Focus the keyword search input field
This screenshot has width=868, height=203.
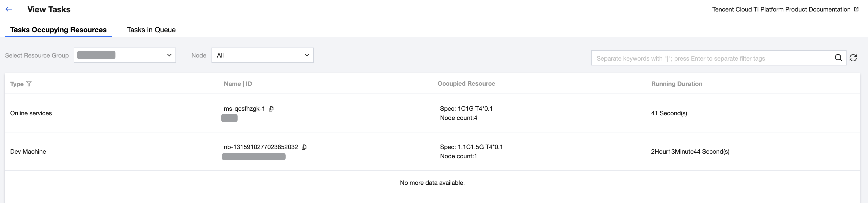pyautogui.click(x=711, y=58)
